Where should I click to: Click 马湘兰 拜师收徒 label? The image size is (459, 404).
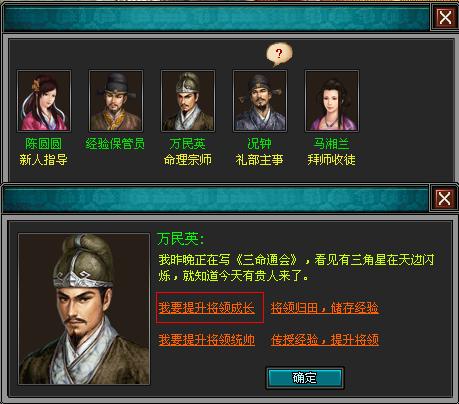[x=331, y=152]
